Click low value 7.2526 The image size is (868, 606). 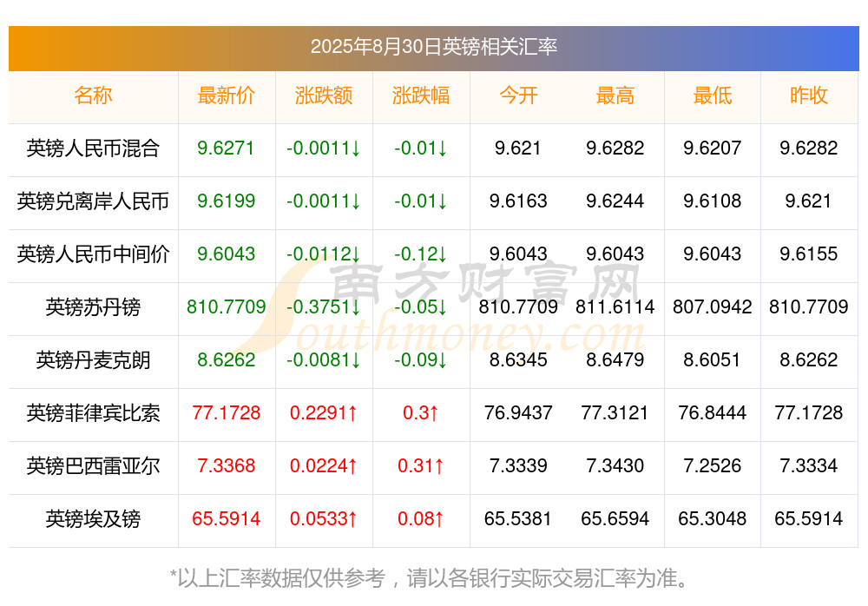[x=713, y=466]
